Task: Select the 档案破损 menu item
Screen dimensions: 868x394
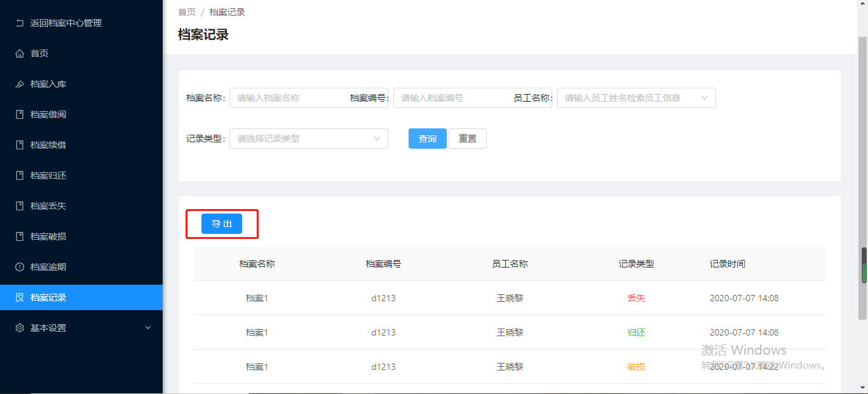Action: [81, 236]
